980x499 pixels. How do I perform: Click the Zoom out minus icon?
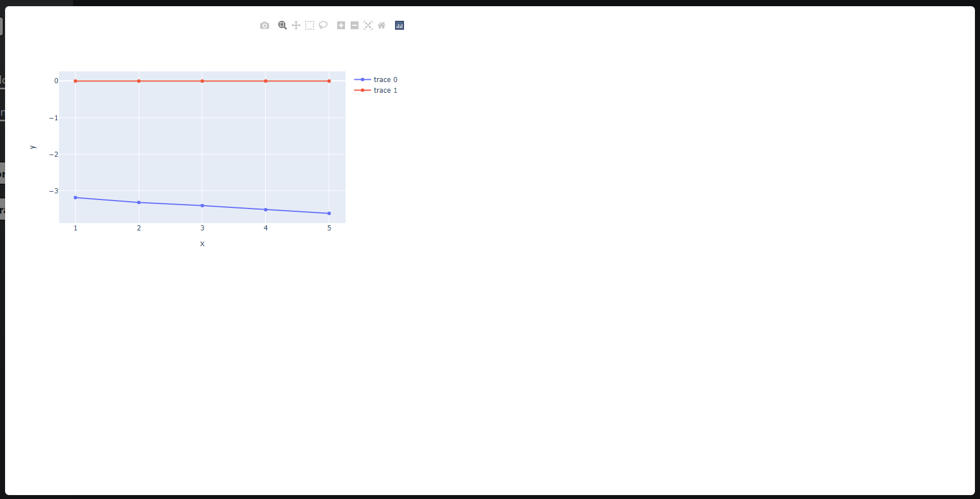point(355,25)
